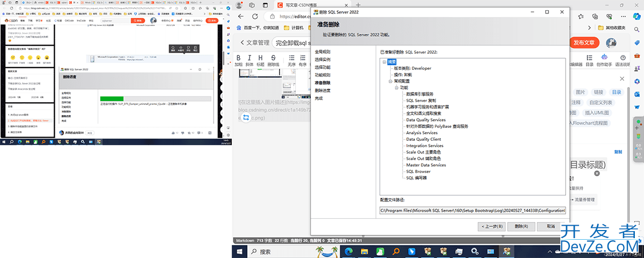Select SQL Browser tree row
The image size is (644, 258).
(419, 171)
